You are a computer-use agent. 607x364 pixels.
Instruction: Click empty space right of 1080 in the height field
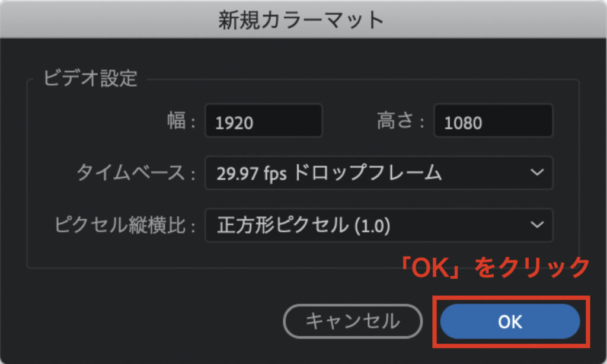click(x=517, y=121)
